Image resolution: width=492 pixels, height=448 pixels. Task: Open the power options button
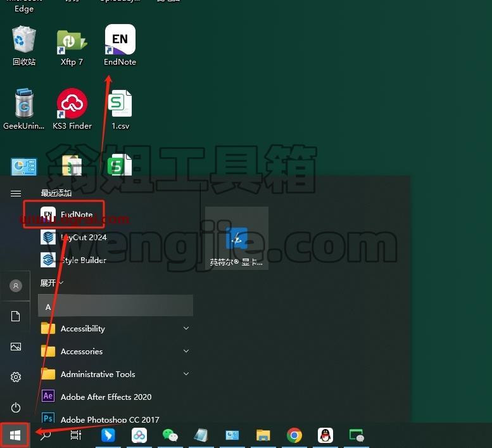[16, 407]
